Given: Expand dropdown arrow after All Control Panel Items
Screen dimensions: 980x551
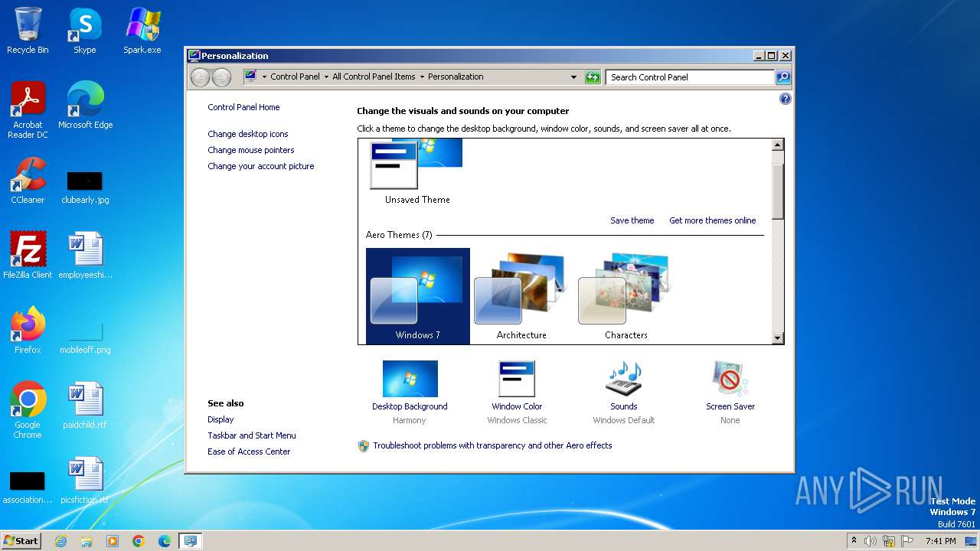Looking at the screenshot, I should coord(422,77).
